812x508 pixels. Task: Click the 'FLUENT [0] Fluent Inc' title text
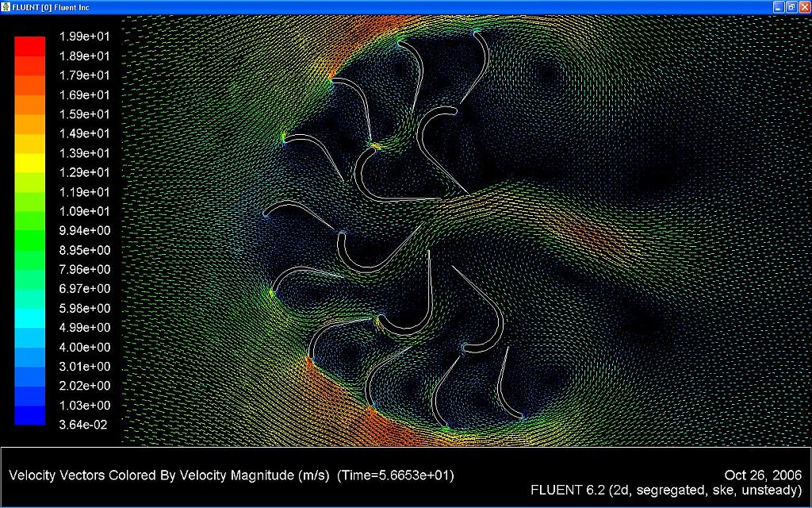pyautogui.click(x=51, y=7)
